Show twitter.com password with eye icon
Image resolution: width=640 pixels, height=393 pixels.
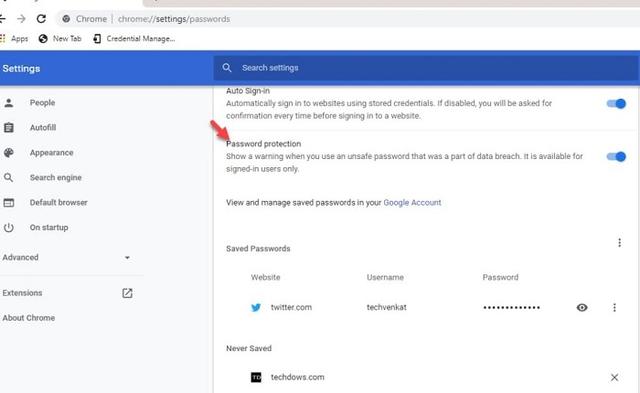click(x=582, y=307)
